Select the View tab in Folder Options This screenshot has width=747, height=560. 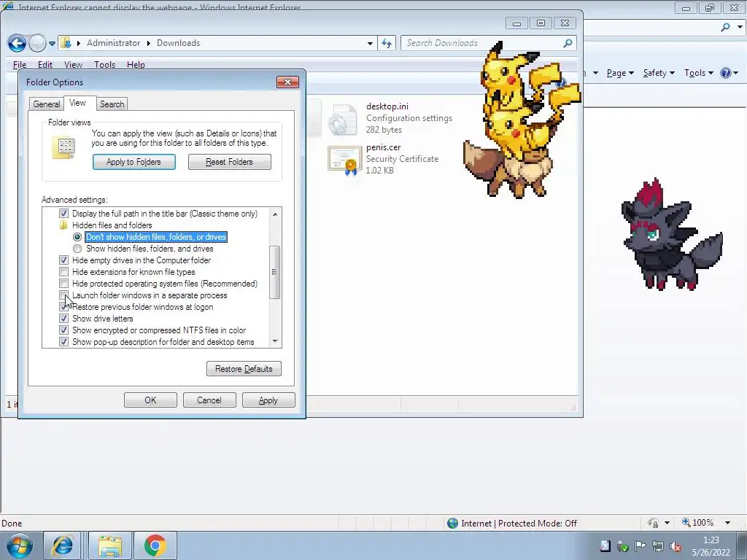pos(77,103)
